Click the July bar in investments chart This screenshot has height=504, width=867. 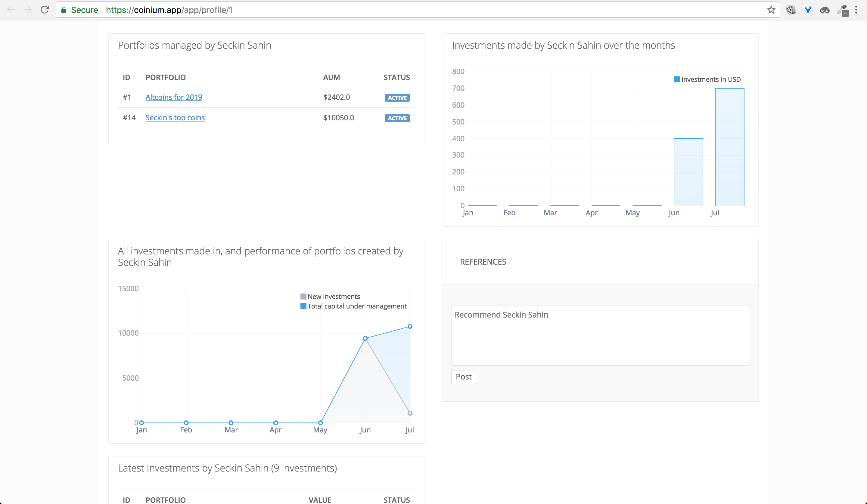click(729, 147)
